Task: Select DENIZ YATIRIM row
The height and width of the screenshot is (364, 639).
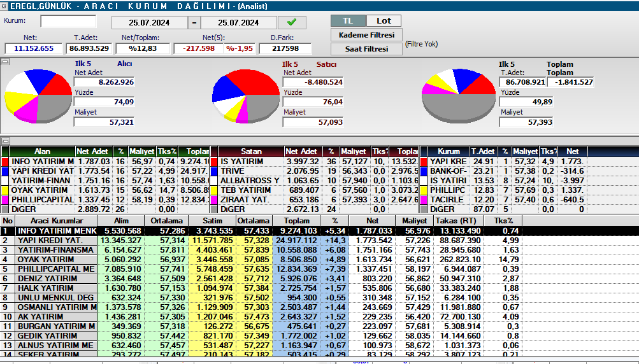Action: [x=320, y=279]
